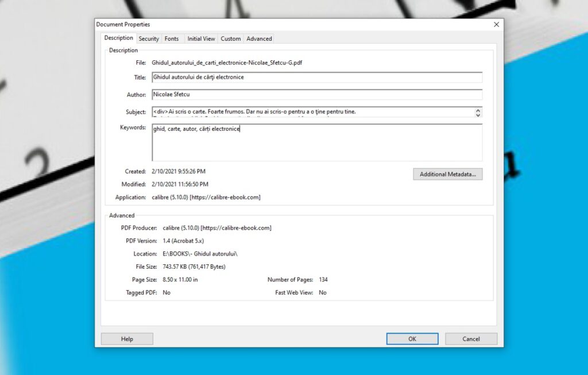Go to the Custom tab

click(231, 38)
